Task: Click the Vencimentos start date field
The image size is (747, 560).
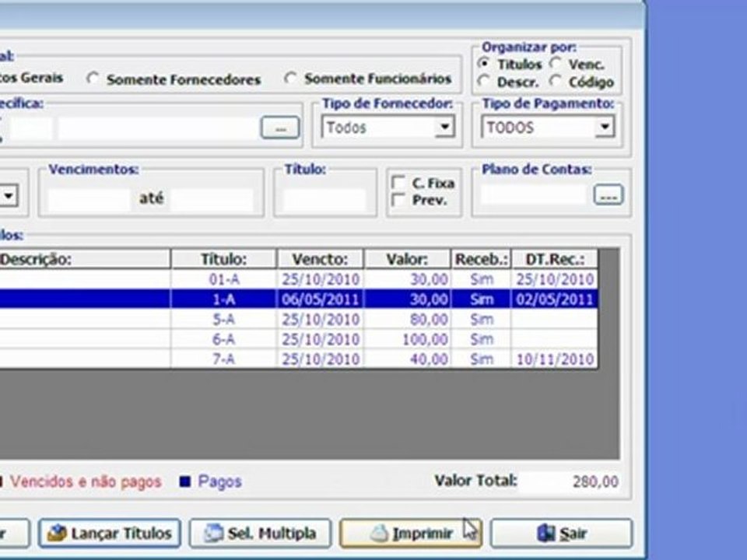Action: [x=89, y=200]
